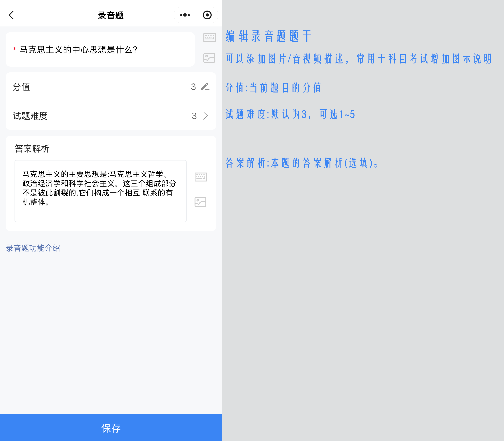The height and width of the screenshot is (441, 504).
Task: Click the 试题难度 label
Action: (x=30, y=116)
